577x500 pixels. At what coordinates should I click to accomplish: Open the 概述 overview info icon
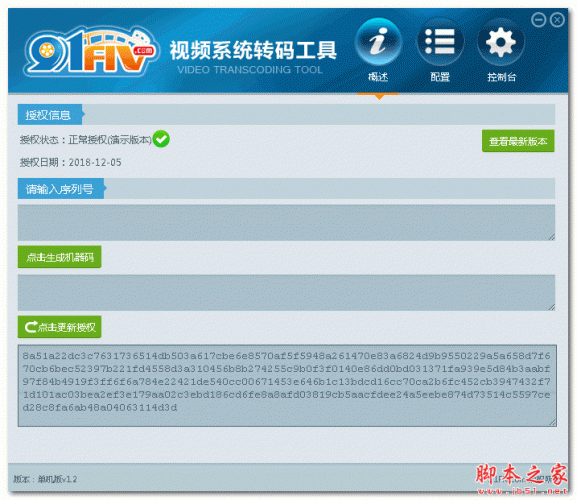(378, 42)
